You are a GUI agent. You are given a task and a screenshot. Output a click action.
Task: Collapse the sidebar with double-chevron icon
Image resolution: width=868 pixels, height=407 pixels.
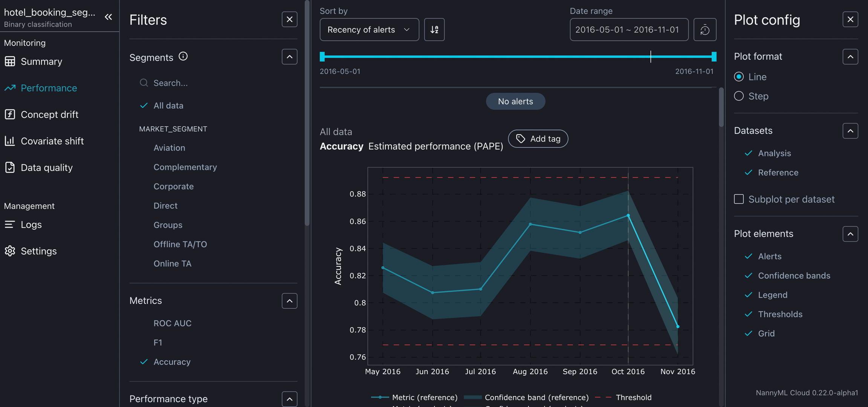[108, 17]
